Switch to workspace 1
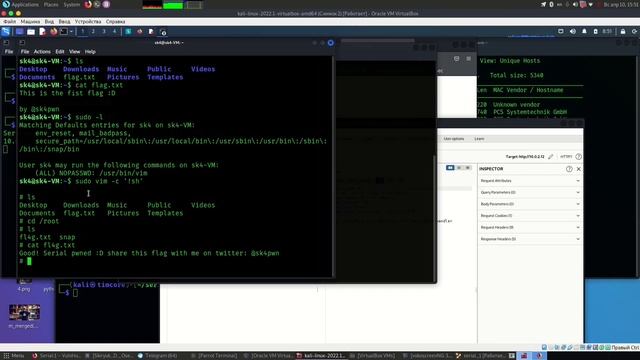640x360 pixels. 82,31
